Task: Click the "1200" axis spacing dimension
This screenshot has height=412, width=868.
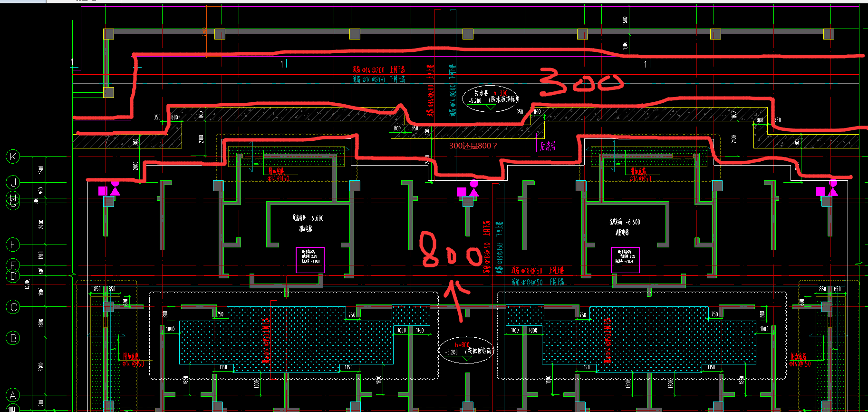Action: [x=41, y=255]
